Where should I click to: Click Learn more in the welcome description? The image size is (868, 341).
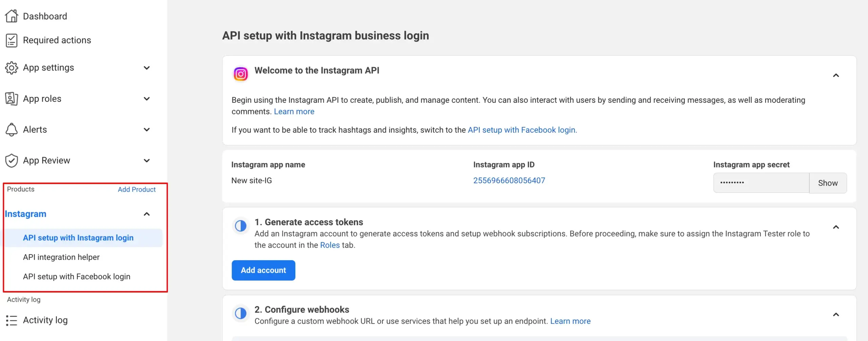coord(294,112)
